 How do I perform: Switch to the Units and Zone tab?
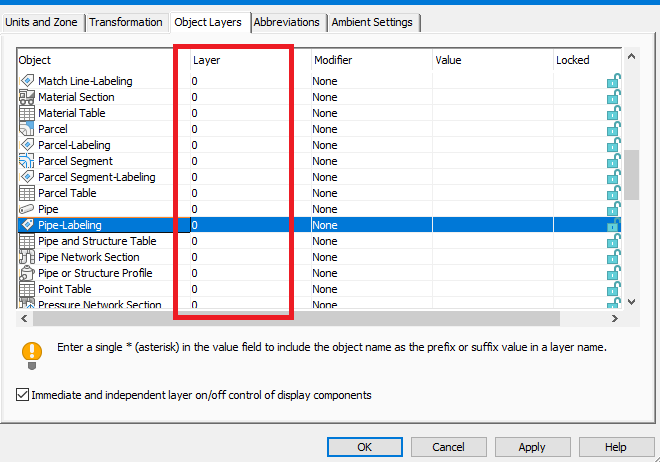tap(42, 22)
